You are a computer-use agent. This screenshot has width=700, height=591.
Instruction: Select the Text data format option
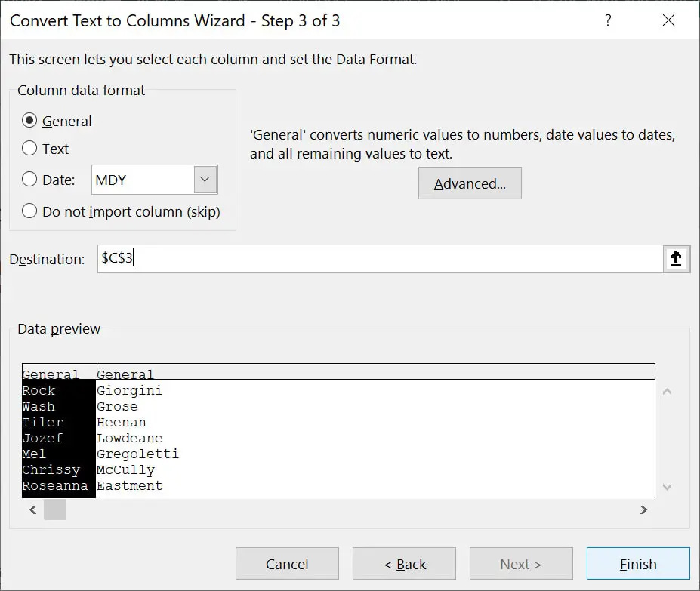point(28,150)
